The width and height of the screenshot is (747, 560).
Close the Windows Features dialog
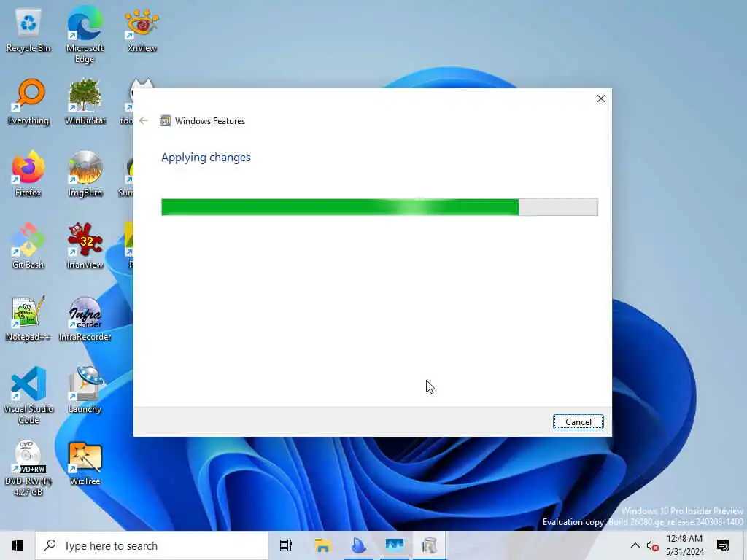point(601,98)
